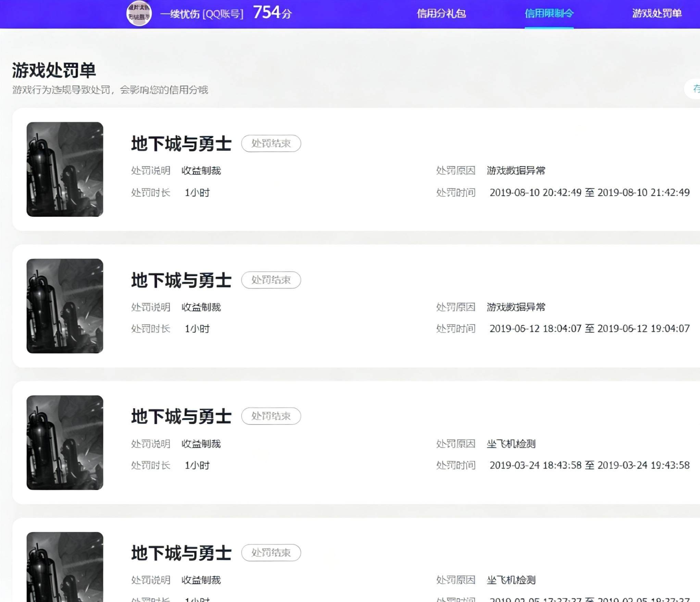Click 地下城与勇士 title in the 2019-08-10 card
700x602 pixels.
[x=181, y=143]
